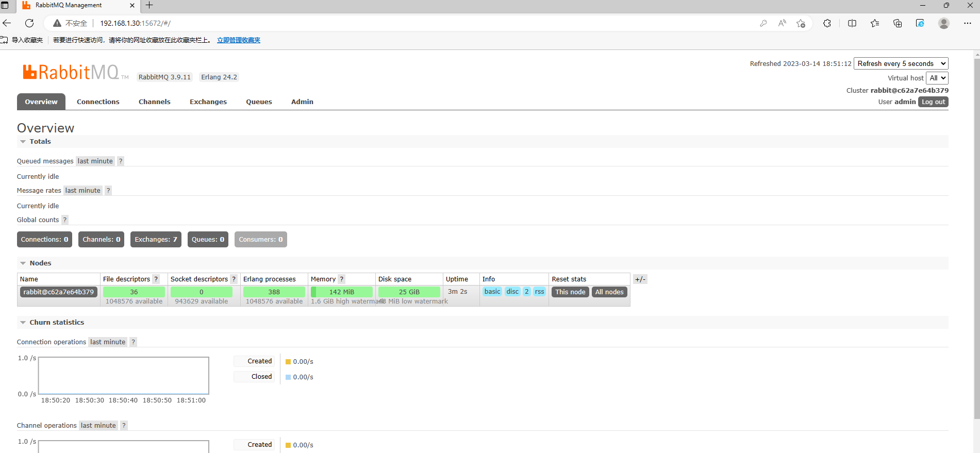Change Channel operations time range
The width and height of the screenshot is (980, 453).
[x=98, y=426]
